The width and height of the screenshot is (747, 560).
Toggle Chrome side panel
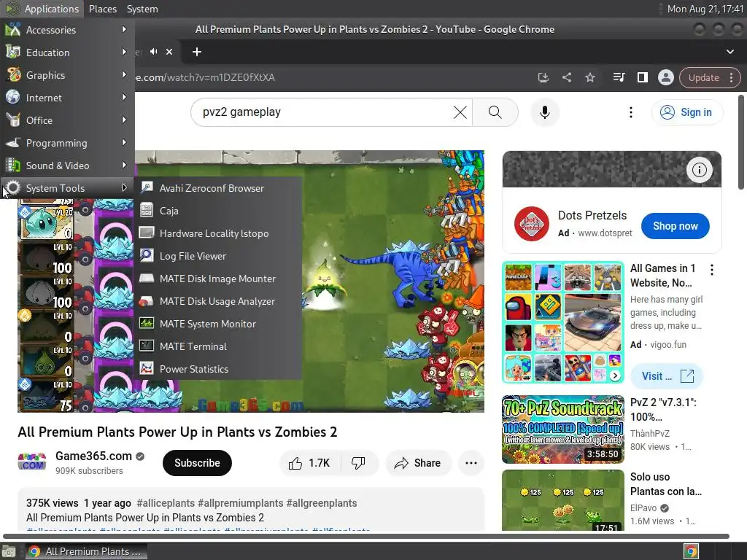point(642,77)
